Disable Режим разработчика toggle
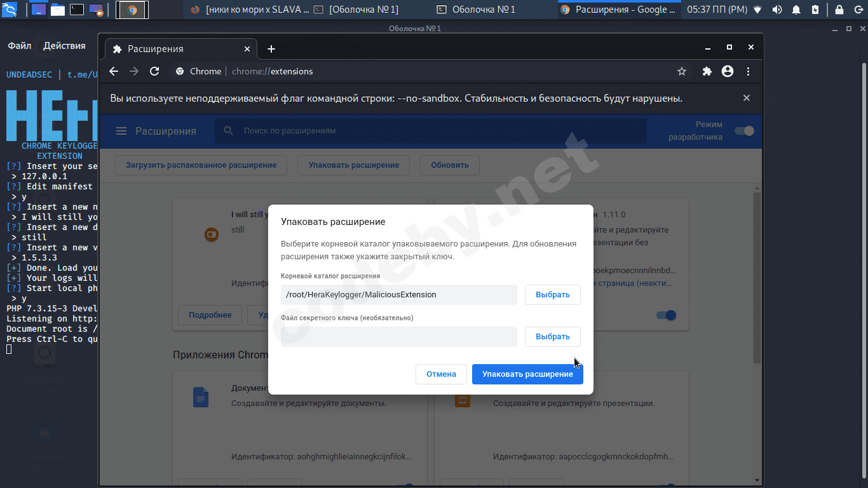The height and width of the screenshot is (488, 868). 743,131
